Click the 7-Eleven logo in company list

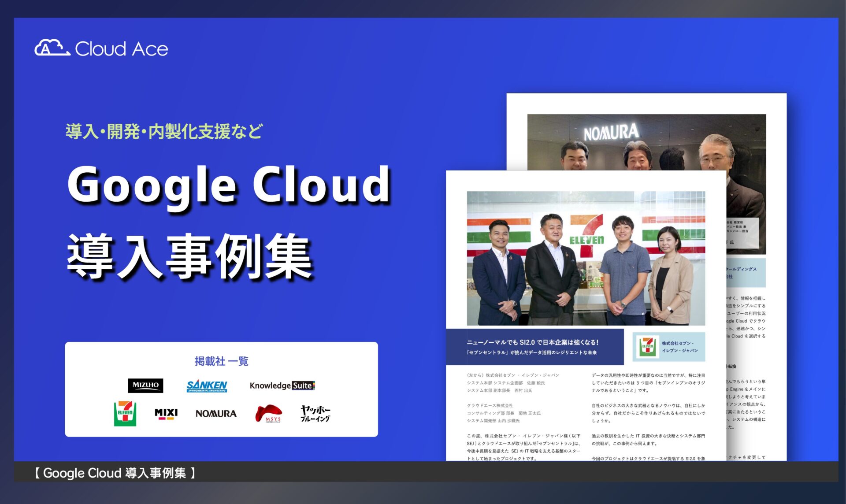coord(125,413)
